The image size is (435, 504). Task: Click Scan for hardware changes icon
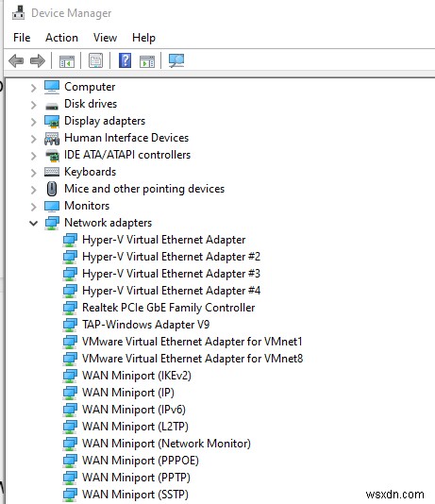tap(176, 60)
